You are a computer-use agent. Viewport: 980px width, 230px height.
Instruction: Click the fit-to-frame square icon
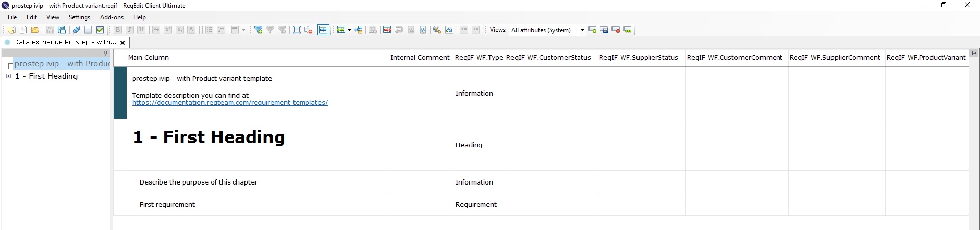pyautogui.click(x=297, y=30)
